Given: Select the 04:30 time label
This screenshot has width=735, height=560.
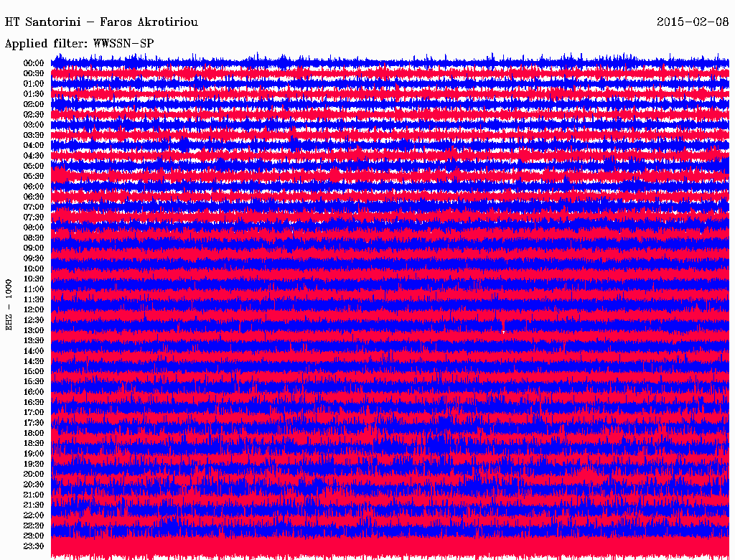Looking at the screenshot, I should click(34, 156).
